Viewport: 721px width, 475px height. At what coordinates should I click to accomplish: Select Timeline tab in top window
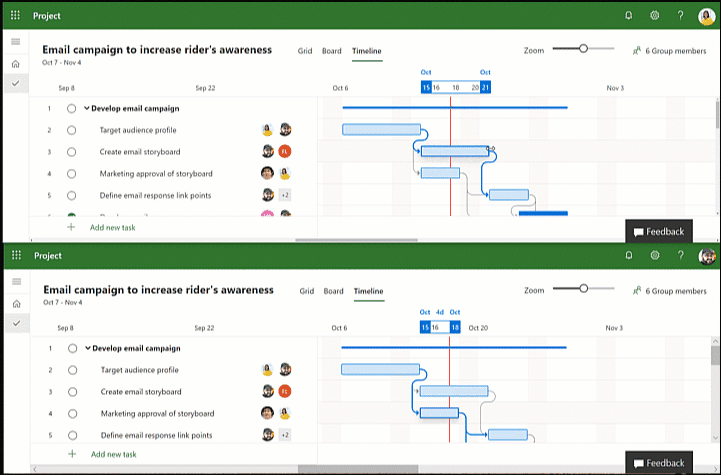click(x=366, y=51)
